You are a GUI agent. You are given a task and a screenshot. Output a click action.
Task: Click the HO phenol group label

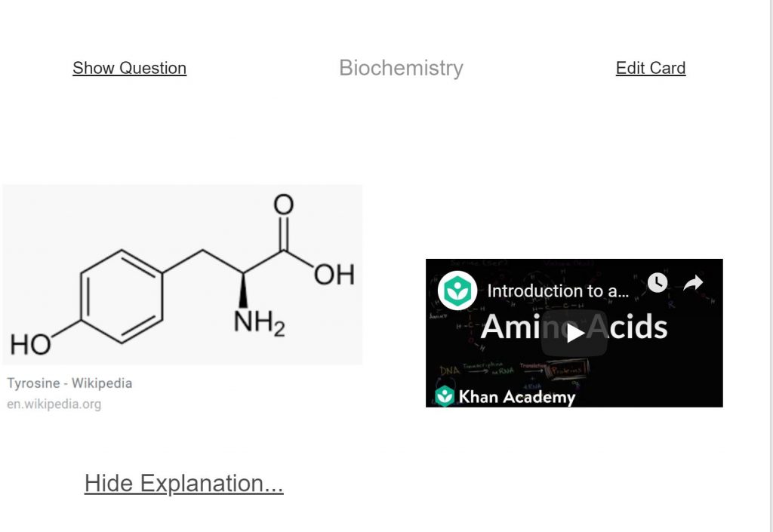[x=30, y=344]
